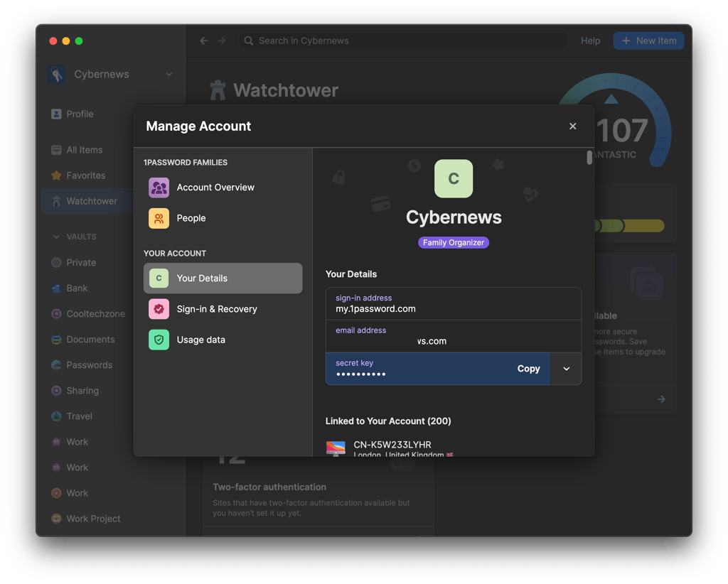The image size is (728, 584).
Task: Create a New Item
Action: coord(648,40)
